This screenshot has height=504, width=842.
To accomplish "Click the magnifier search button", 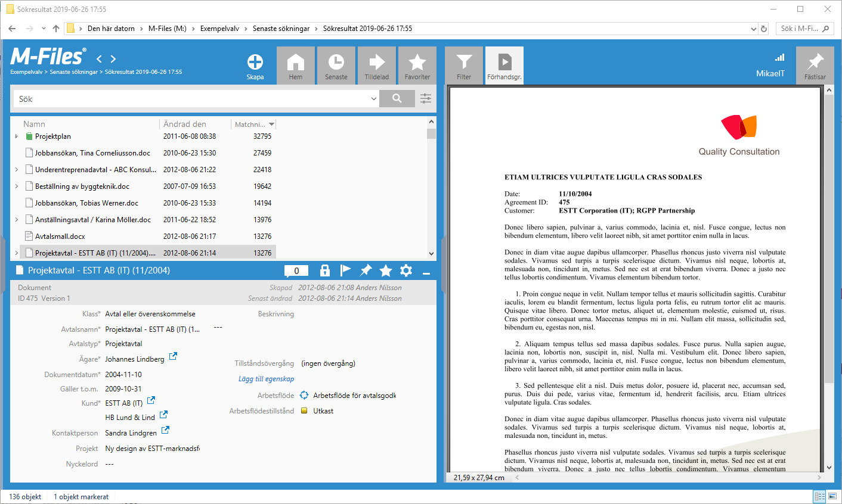I will (x=397, y=99).
